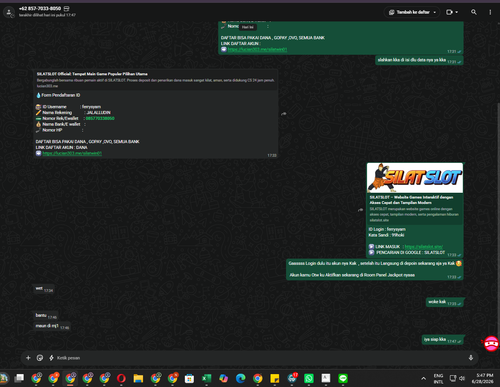Switch the ENG INTL input language
500x387 pixels.
point(438,378)
